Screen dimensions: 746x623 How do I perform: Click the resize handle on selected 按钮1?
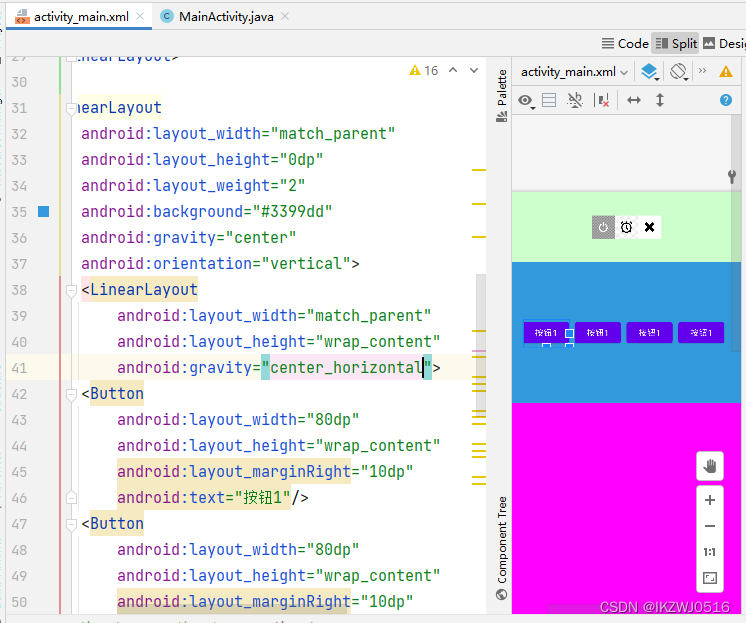(x=569, y=334)
